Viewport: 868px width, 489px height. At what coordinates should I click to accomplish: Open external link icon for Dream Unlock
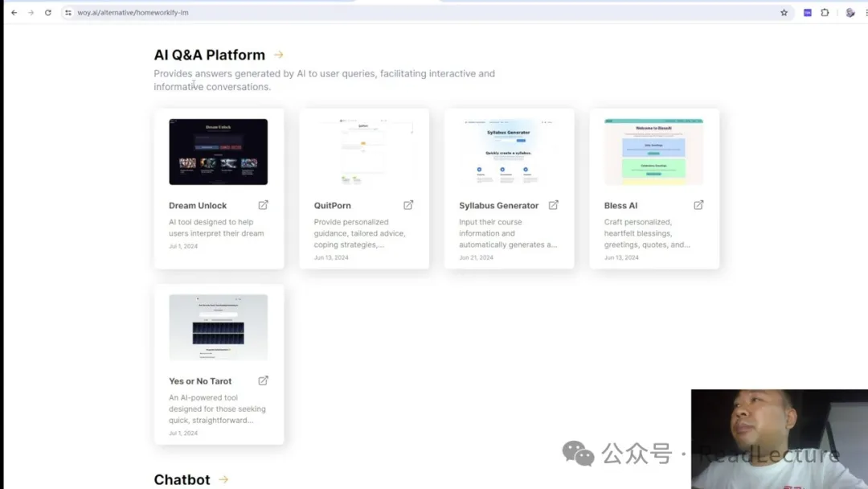[263, 205]
